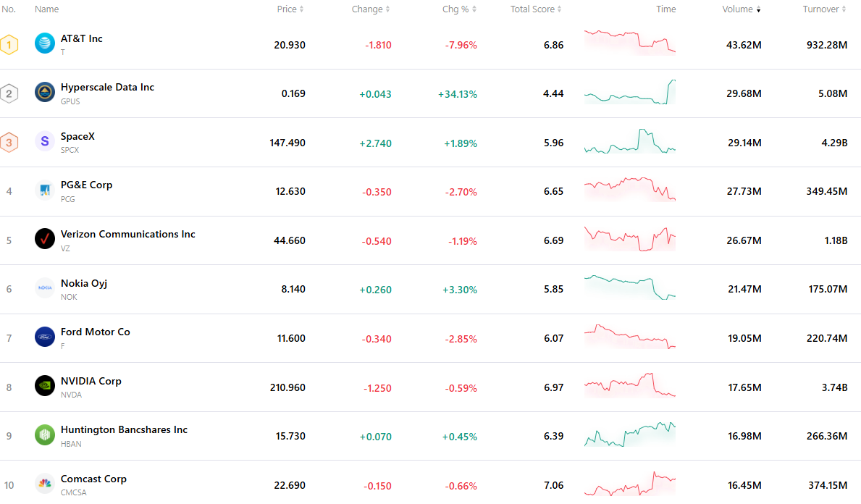The height and width of the screenshot is (504, 861).
Task: Sort by Total Score column
Action: click(536, 9)
